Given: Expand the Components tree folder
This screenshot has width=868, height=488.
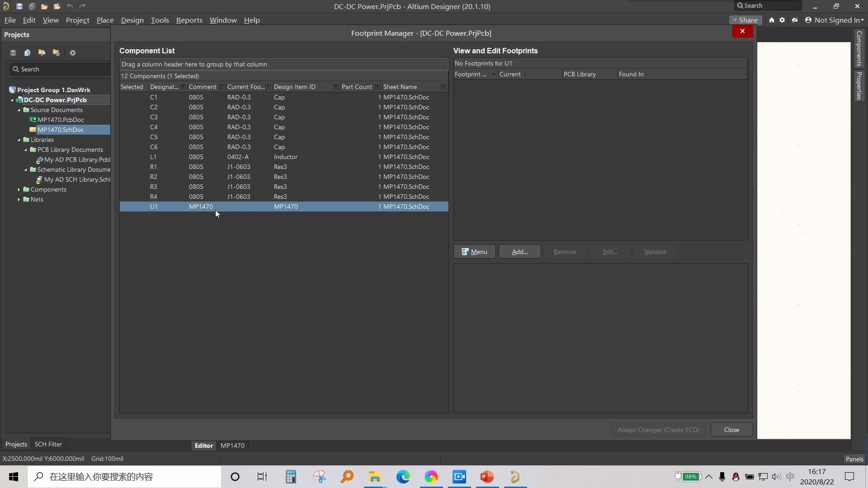Looking at the screenshot, I should (19, 189).
